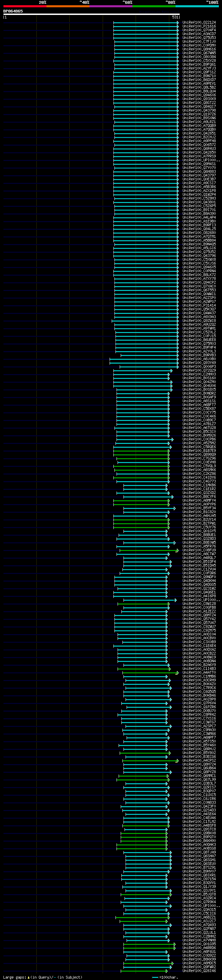The height and width of the screenshot is (980, 222).
Task: Open hit UniRef100_A3ACD7
Action: 199,34
